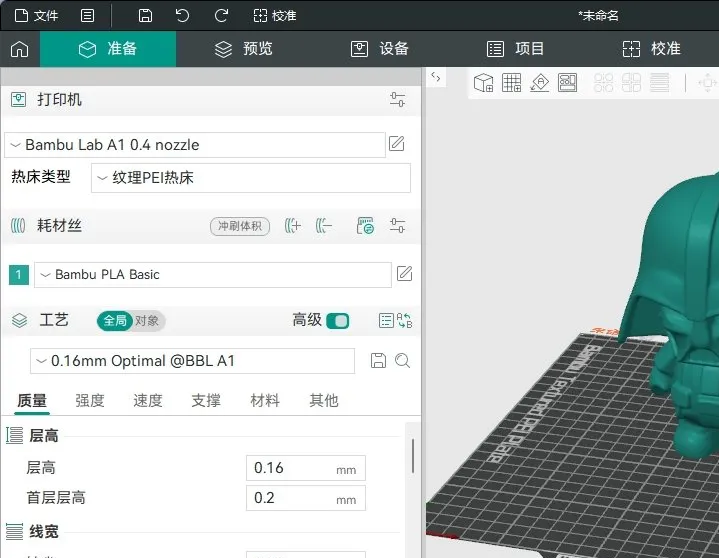Viewport: 719px width, 558px height.
Task: Switch to the 准备 tab
Action: click(108, 49)
